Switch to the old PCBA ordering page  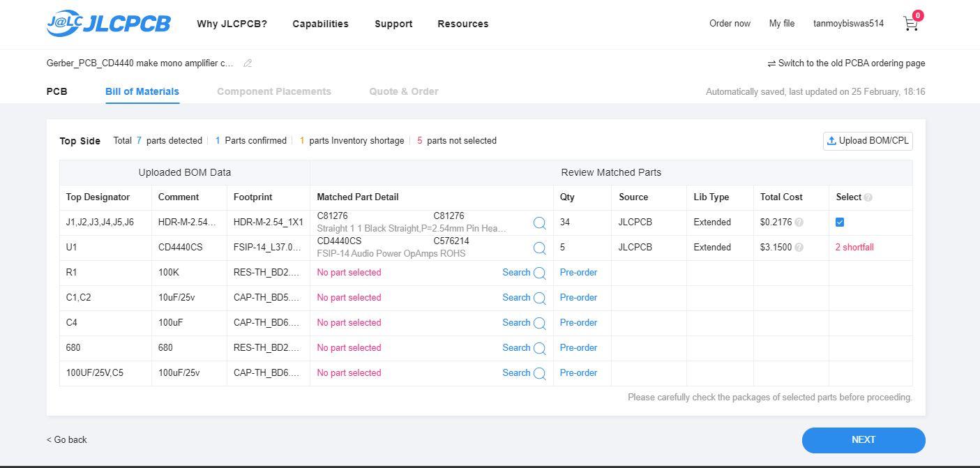pyautogui.click(x=846, y=63)
